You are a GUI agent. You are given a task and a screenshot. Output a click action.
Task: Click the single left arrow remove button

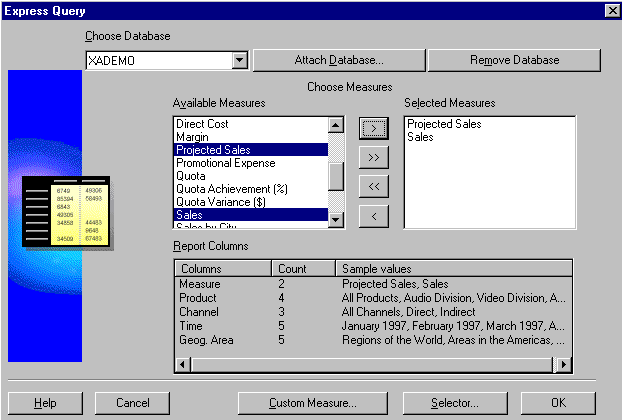[373, 216]
